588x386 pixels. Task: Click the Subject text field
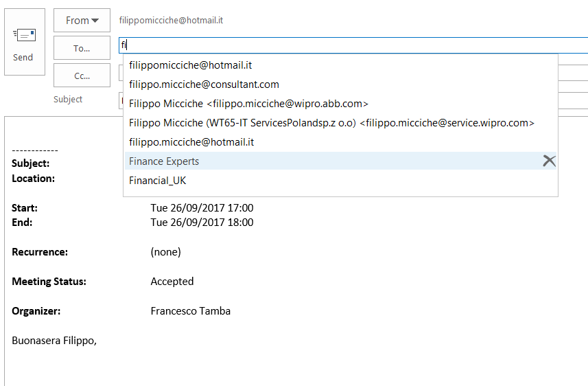click(x=573, y=101)
